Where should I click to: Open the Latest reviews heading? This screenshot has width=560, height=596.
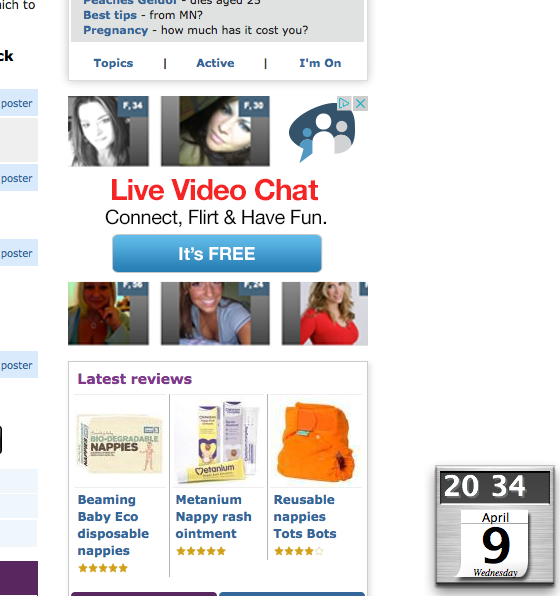135,379
